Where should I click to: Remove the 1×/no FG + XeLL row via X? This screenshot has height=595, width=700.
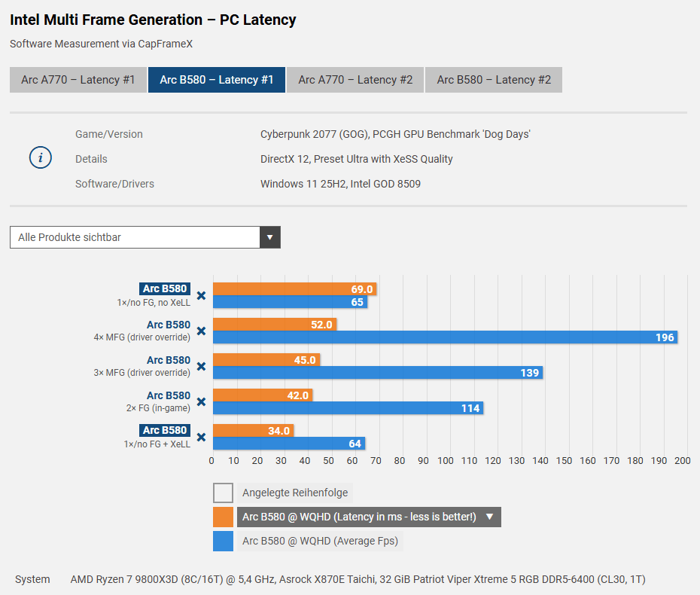point(201,437)
